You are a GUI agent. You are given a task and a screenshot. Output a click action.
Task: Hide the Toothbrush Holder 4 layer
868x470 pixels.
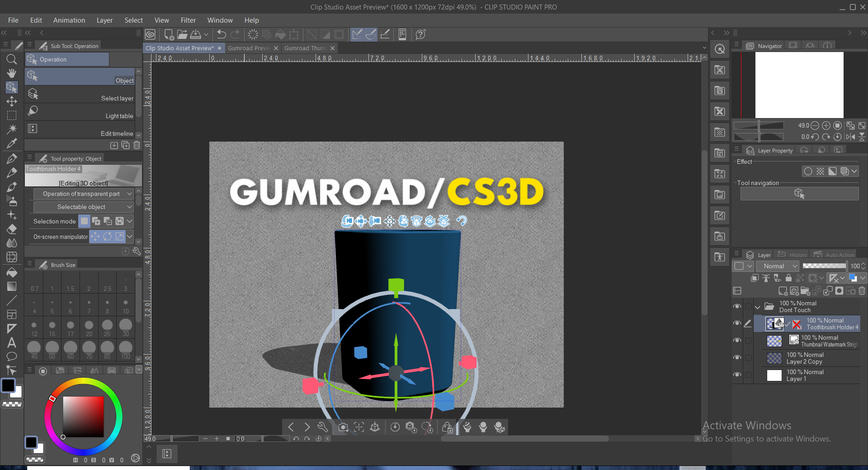point(737,323)
